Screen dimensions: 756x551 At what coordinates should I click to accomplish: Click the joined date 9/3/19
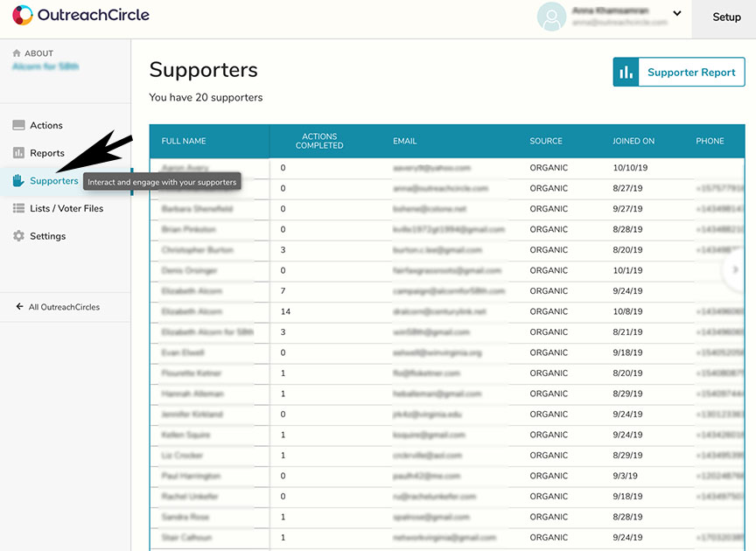coord(626,476)
